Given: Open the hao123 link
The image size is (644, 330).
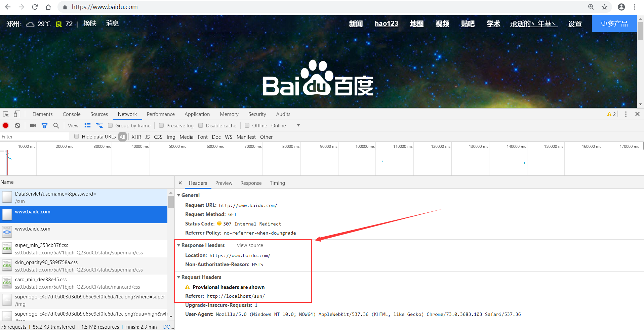Looking at the screenshot, I should coord(386,24).
